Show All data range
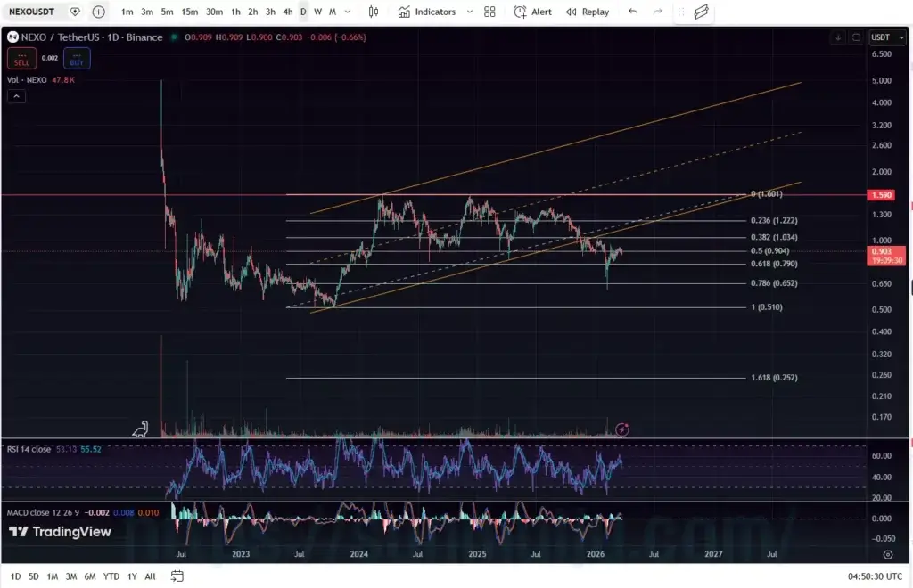Screen dimensions: 913x588 point(150,576)
